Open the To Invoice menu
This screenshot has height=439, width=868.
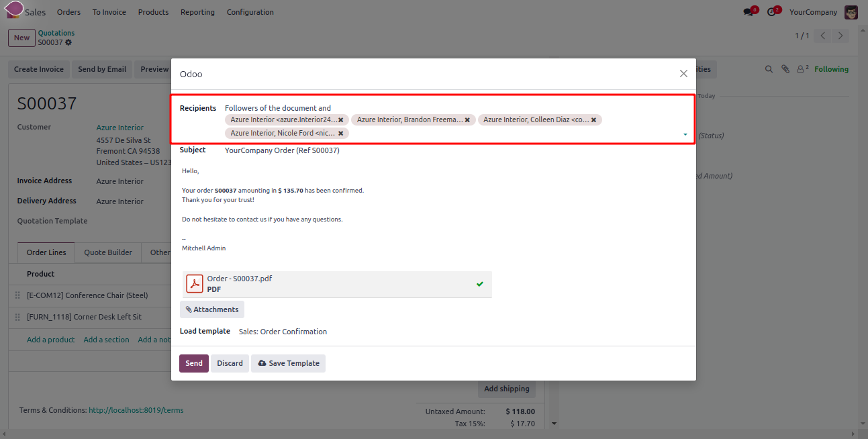[x=109, y=12]
